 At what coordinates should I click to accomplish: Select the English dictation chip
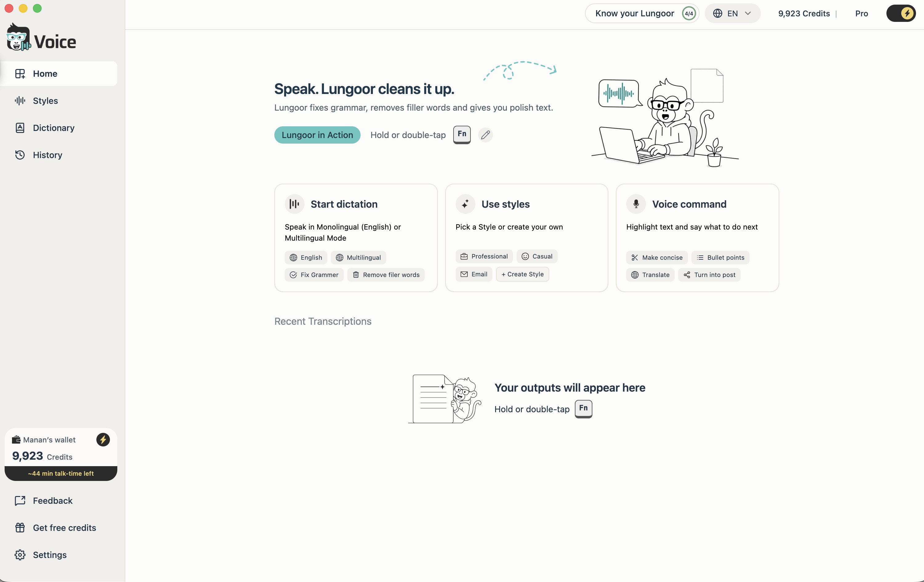pos(306,258)
